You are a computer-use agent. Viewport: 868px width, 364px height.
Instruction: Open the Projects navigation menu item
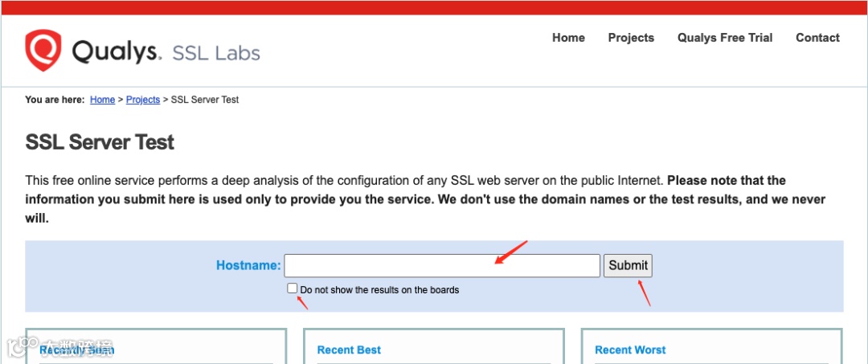(631, 38)
